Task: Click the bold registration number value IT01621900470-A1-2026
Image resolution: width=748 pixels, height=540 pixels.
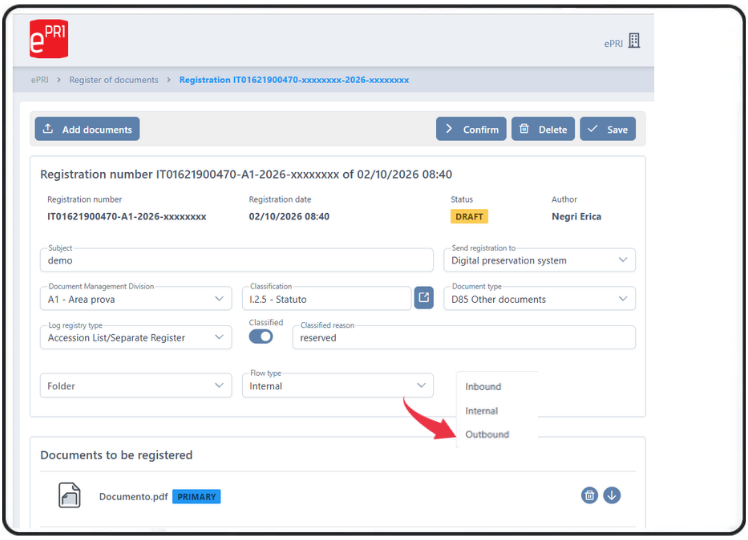Action: (x=126, y=217)
